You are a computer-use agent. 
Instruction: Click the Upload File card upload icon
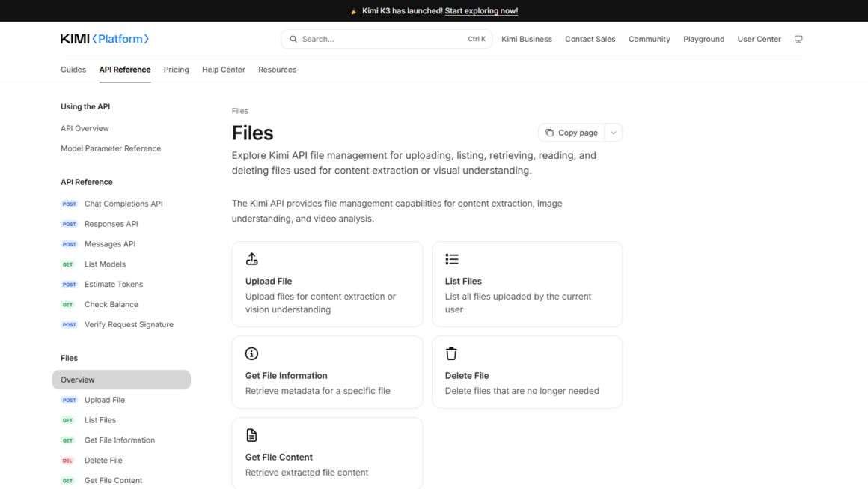[x=252, y=258]
